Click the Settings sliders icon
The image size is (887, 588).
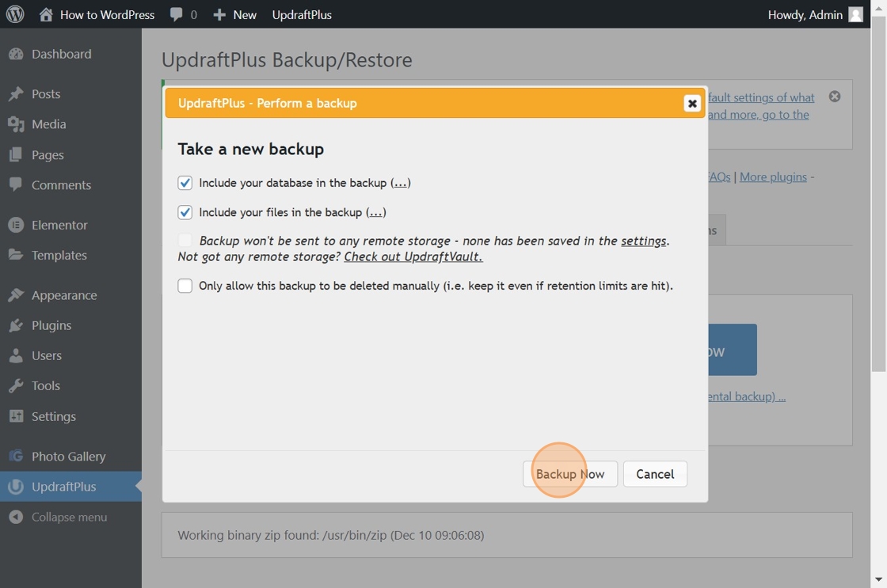(x=16, y=416)
